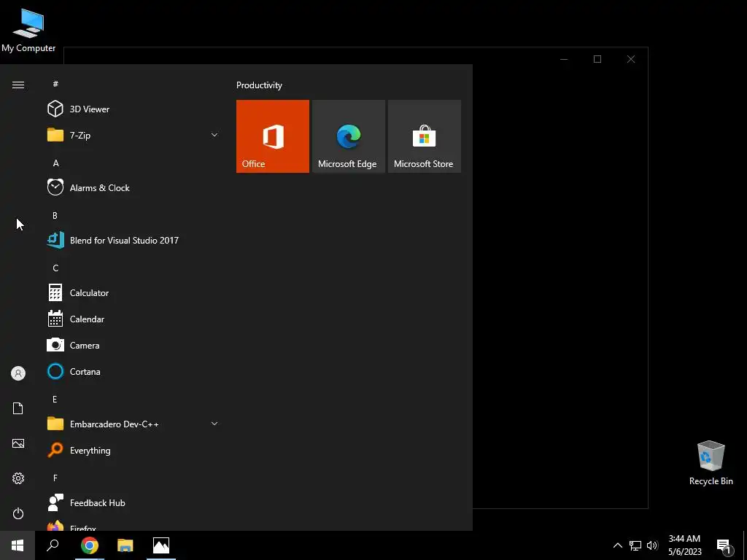747x560 pixels.
Task: Click the 'B' letter header
Action: point(55,216)
